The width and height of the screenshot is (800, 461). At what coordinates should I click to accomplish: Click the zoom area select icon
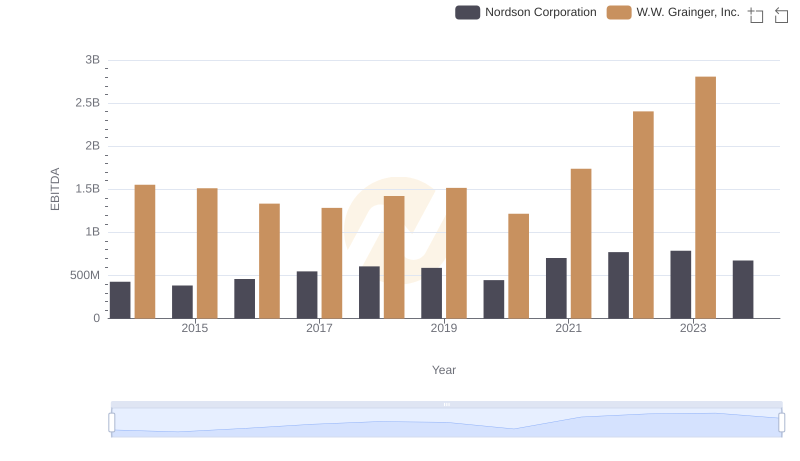756,15
